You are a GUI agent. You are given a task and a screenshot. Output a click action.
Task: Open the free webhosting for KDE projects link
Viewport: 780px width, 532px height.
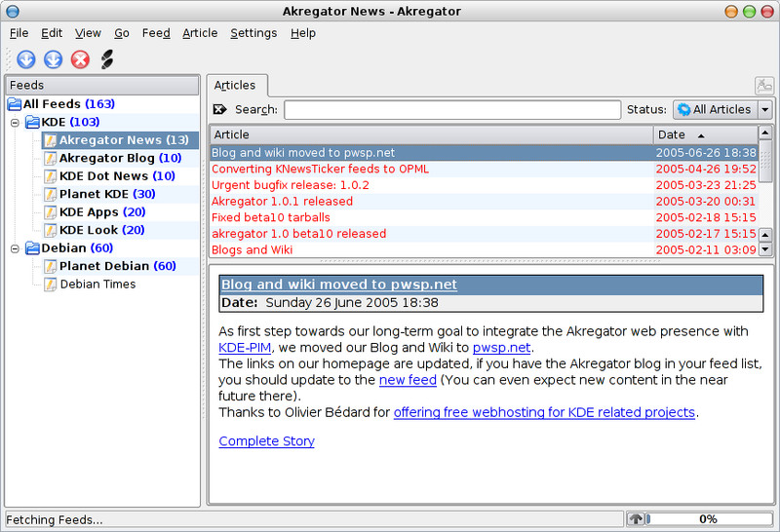(x=544, y=412)
